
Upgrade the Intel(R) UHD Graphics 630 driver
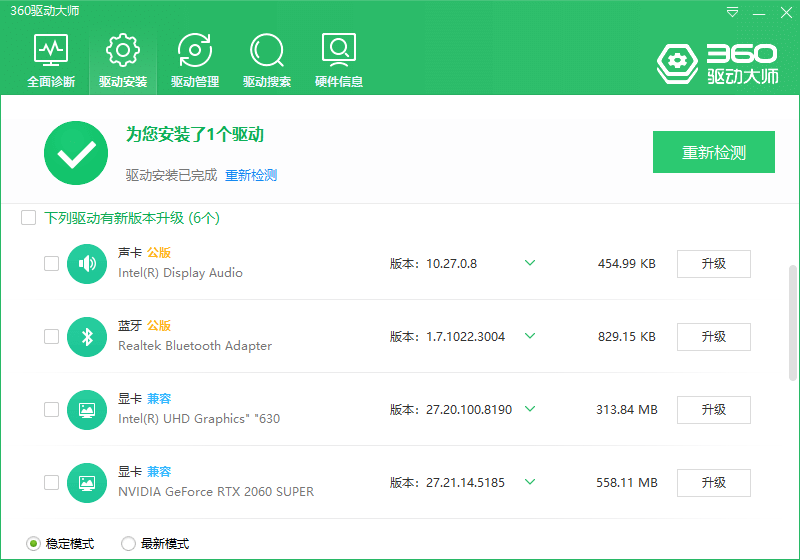pyautogui.click(x=714, y=410)
